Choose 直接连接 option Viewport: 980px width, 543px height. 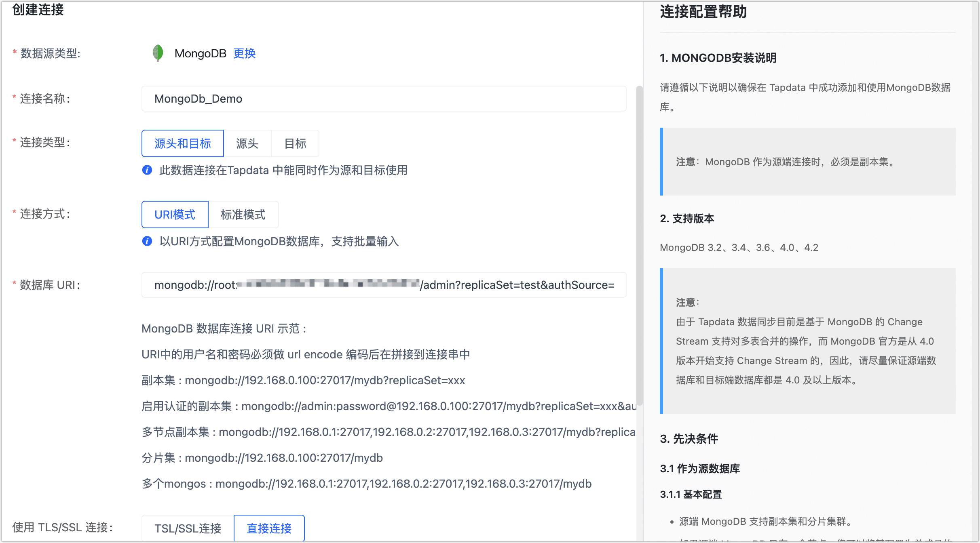point(269,528)
